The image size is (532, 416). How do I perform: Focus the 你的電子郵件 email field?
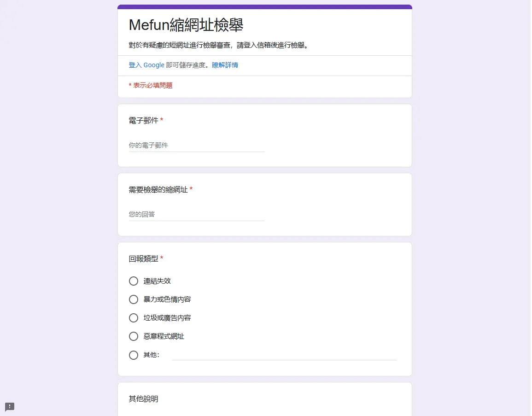196,146
